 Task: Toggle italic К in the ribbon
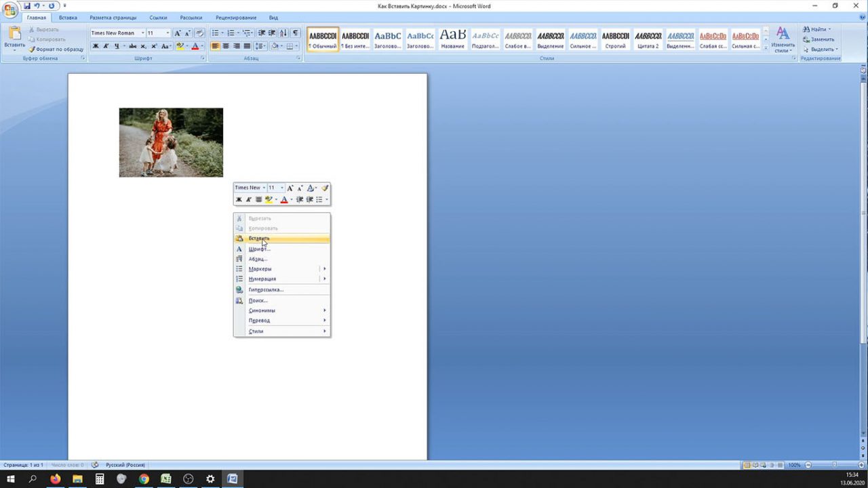(106, 46)
